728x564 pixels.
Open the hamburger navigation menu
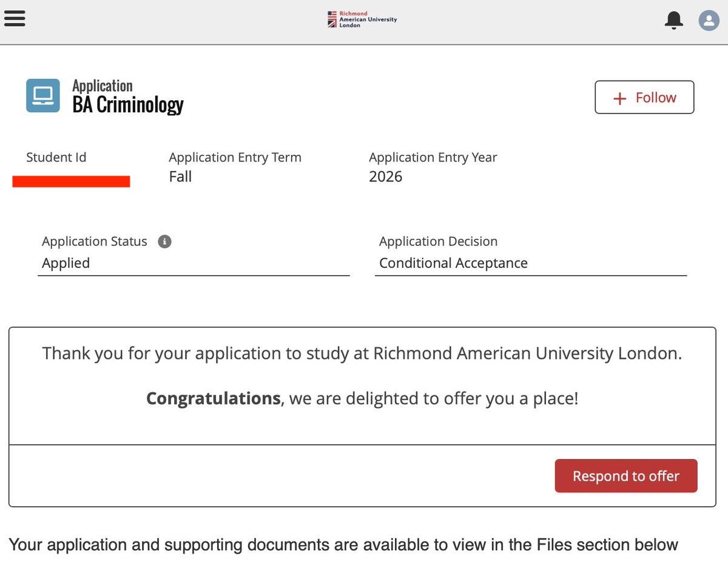[15, 19]
